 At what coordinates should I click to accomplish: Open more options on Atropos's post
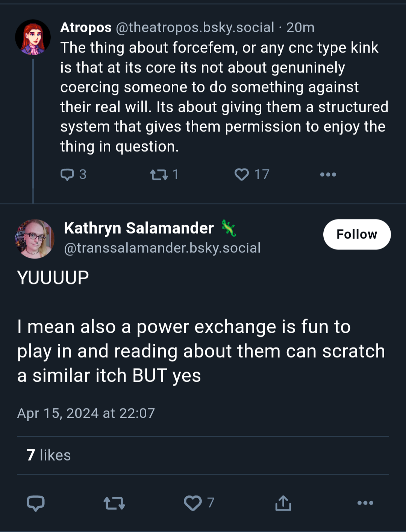(328, 175)
